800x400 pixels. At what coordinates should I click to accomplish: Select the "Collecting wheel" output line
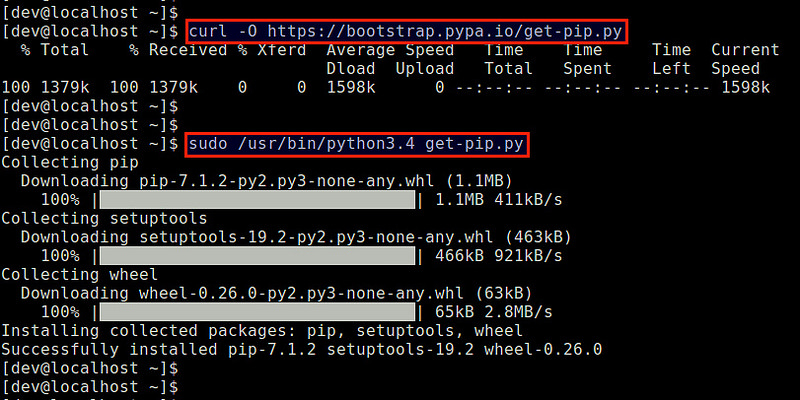tap(79, 275)
